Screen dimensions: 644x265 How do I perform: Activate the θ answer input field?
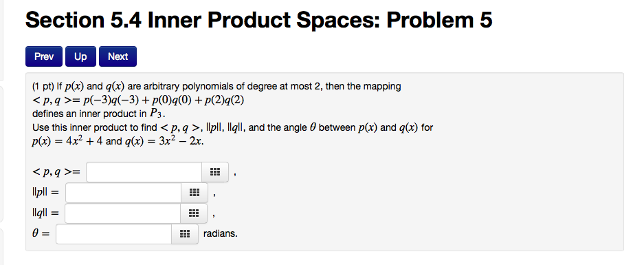click(x=114, y=234)
